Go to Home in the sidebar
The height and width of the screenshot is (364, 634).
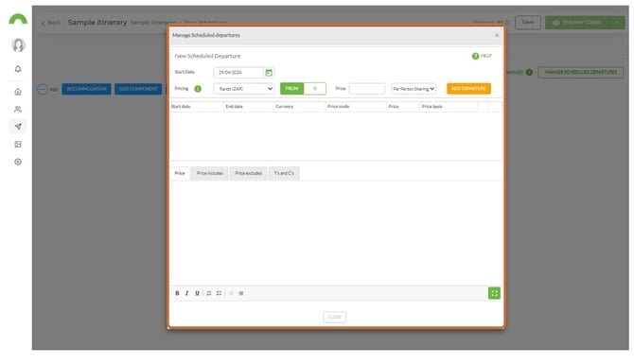18,92
